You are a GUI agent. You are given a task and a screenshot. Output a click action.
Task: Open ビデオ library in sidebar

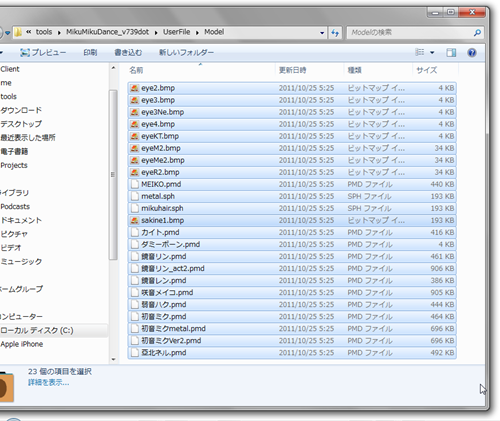(x=11, y=248)
